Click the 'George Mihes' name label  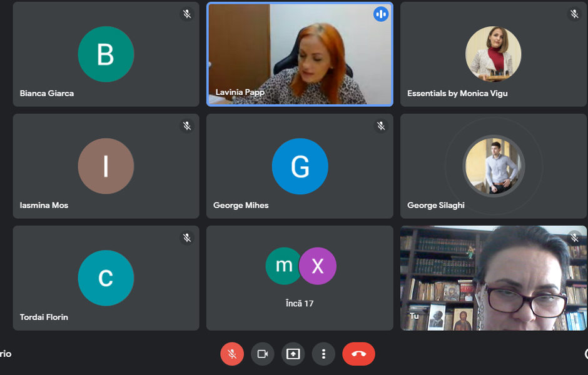coord(241,205)
